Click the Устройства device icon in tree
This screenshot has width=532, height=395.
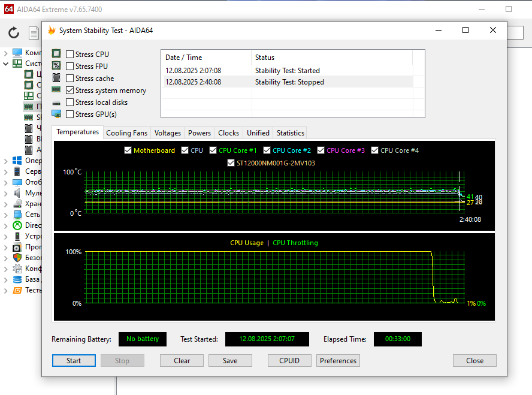pos(17,236)
